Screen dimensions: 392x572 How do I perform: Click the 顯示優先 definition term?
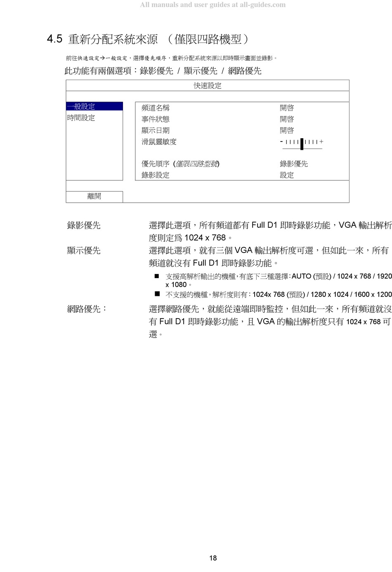84,251
